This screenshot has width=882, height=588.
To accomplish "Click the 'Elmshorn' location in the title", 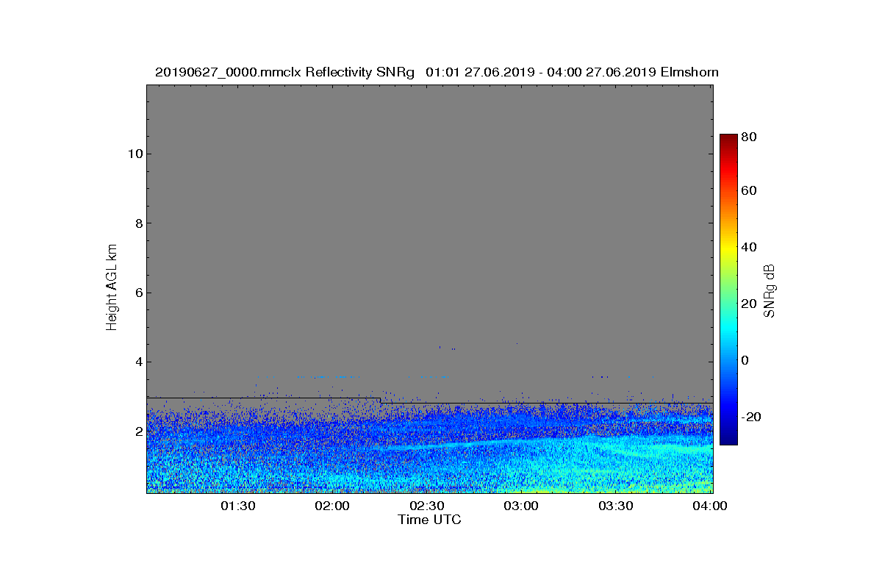I will click(x=689, y=72).
